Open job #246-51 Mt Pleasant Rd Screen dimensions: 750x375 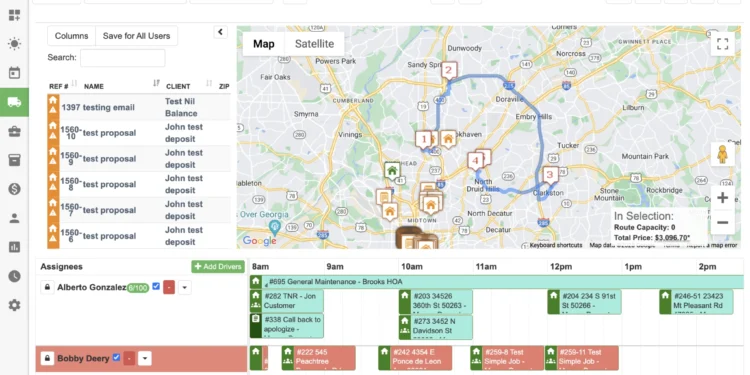696,301
